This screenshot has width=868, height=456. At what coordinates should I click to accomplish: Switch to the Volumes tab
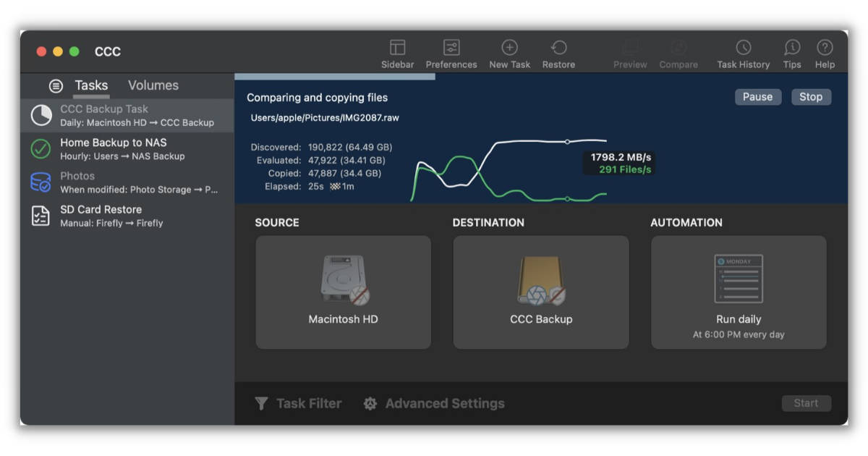[x=153, y=85]
